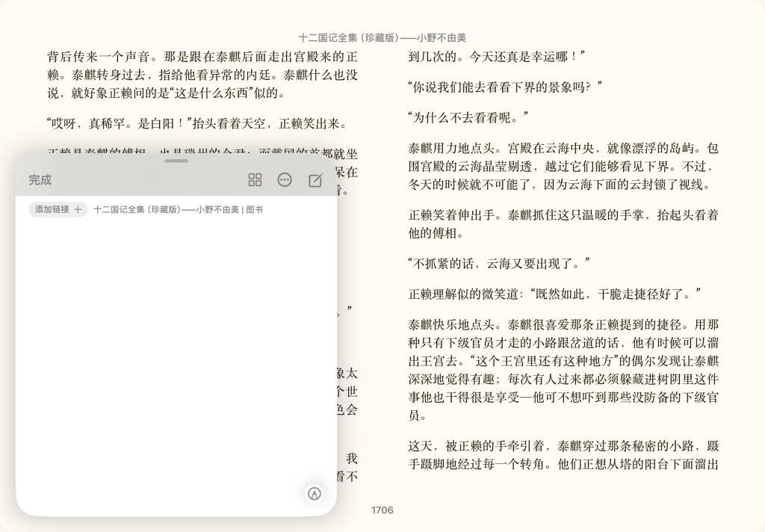This screenshot has width=765, height=532.
Task: Activate the markup pen tool icon
Action: (x=315, y=493)
